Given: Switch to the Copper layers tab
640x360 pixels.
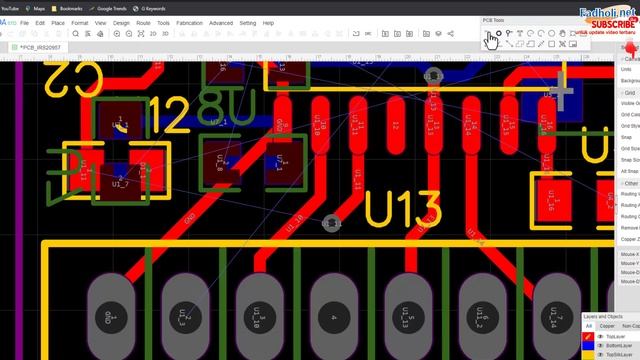Looking at the screenshot, I should click(x=607, y=326).
